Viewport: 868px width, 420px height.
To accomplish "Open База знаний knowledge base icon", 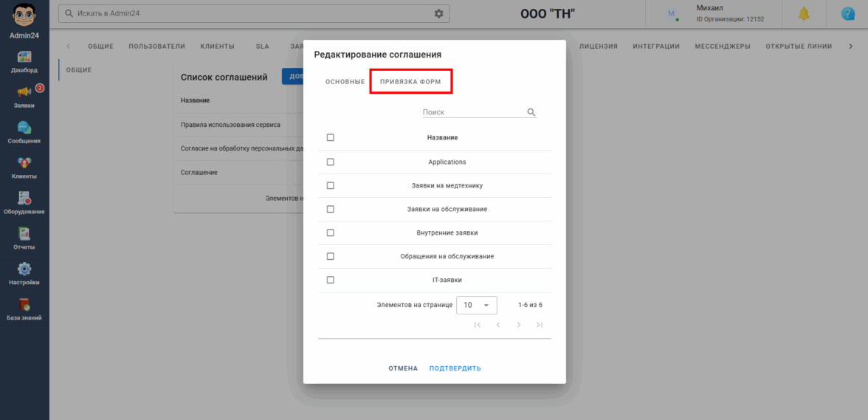I will tap(24, 305).
